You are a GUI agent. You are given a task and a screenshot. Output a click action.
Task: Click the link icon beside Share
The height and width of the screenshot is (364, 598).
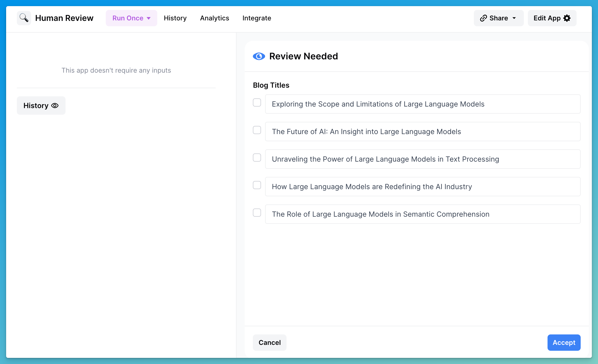pyautogui.click(x=483, y=18)
